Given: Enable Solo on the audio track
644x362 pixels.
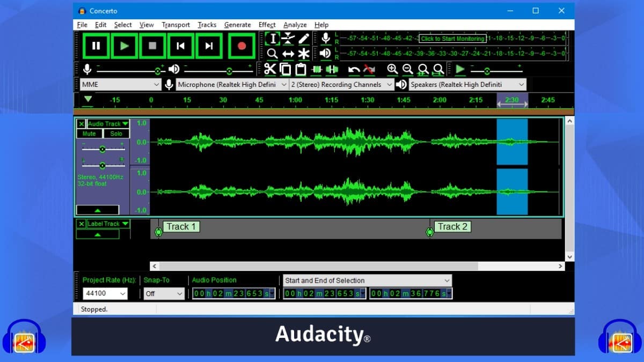Looking at the screenshot, I should (x=116, y=134).
